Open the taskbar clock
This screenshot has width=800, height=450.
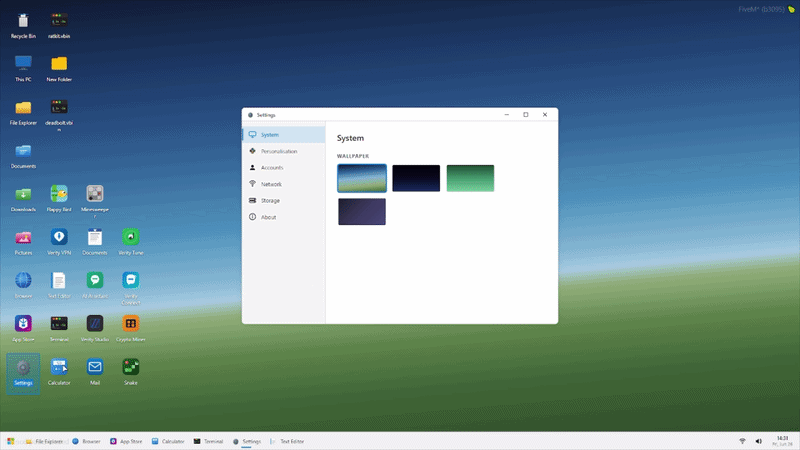pos(783,441)
